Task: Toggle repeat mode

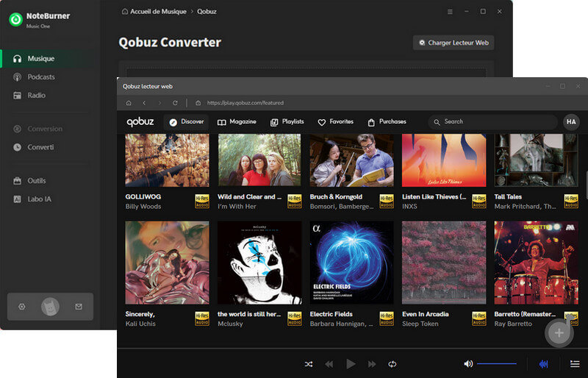Action: (x=392, y=364)
